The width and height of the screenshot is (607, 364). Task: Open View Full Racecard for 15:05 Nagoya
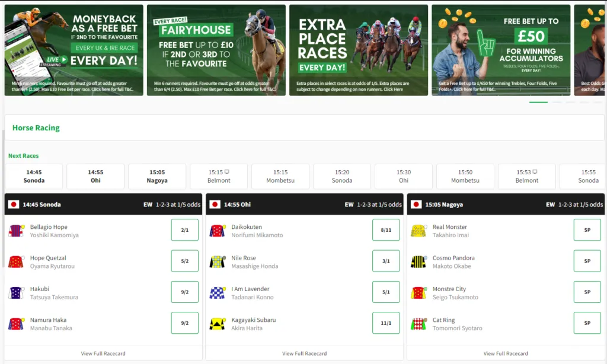[506, 353]
